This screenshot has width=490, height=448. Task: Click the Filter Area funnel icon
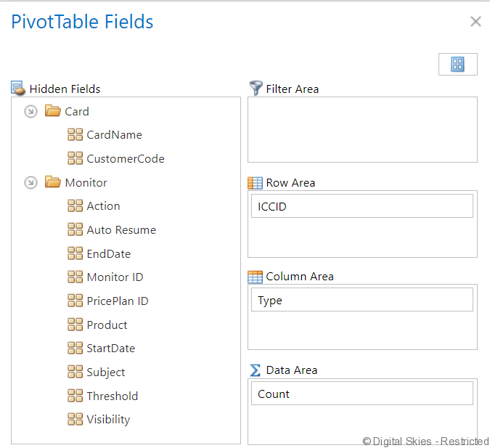click(256, 89)
